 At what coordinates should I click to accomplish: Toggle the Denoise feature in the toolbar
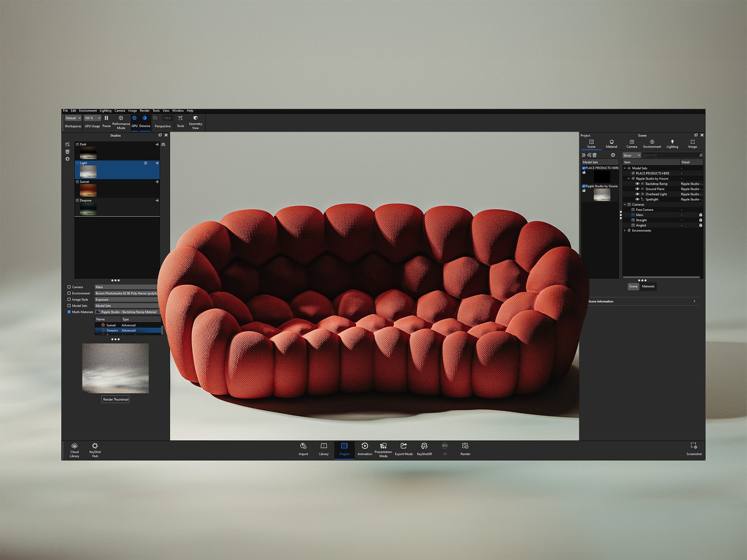tap(145, 118)
